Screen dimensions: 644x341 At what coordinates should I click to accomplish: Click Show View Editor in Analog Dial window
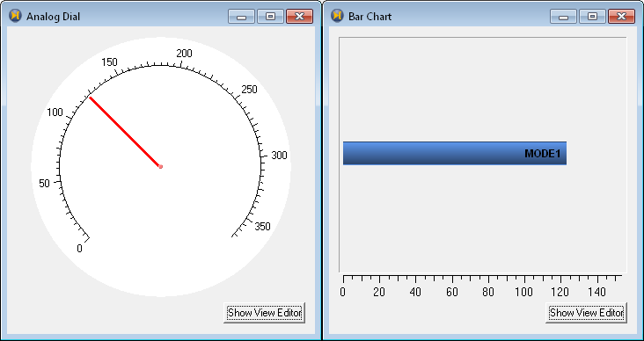click(x=265, y=313)
